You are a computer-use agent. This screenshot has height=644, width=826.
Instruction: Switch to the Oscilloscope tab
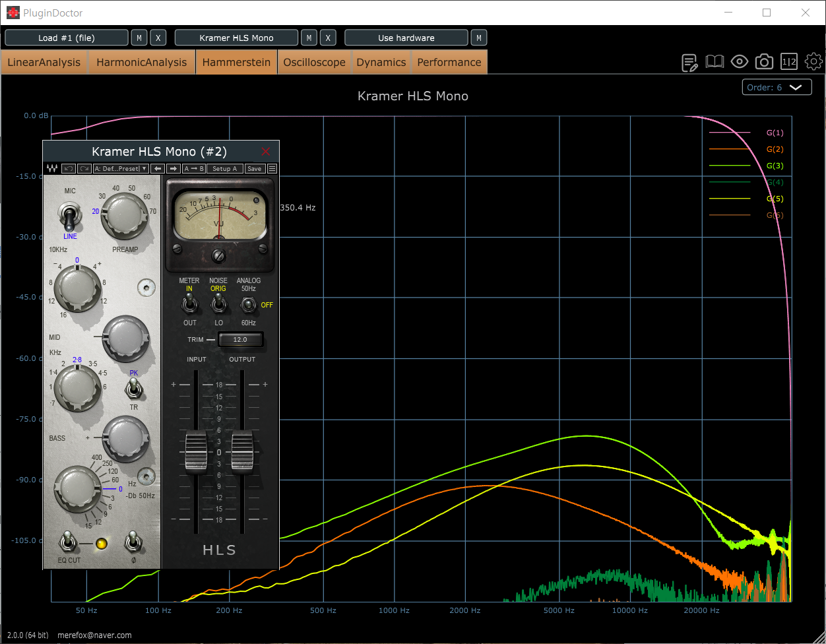315,62
